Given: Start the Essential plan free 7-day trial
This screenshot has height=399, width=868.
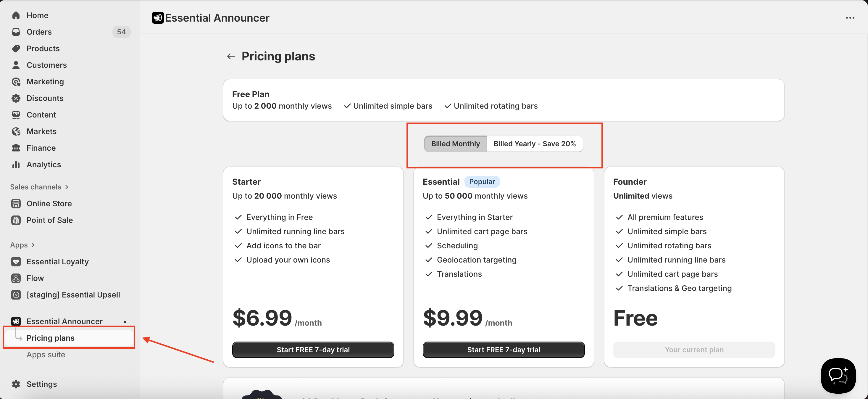Looking at the screenshot, I should [503, 350].
